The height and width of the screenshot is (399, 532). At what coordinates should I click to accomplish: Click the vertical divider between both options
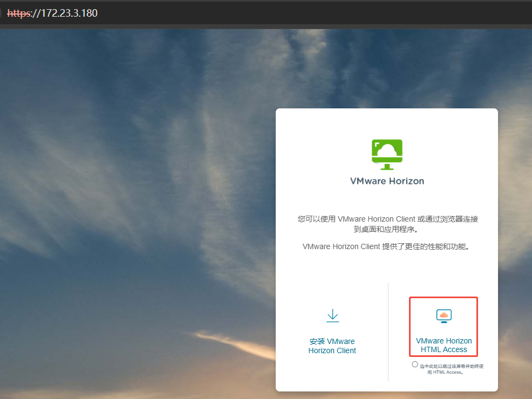click(x=388, y=332)
